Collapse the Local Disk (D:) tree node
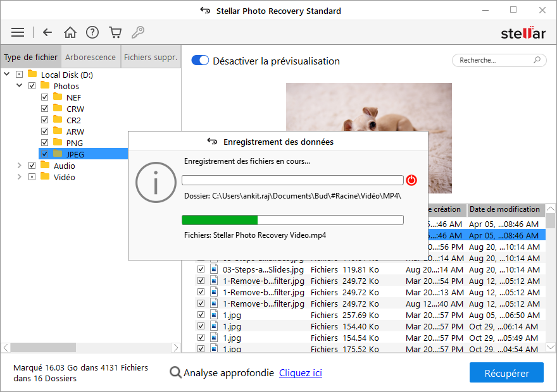This screenshot has height=392, width=557. tap(7, 75)
